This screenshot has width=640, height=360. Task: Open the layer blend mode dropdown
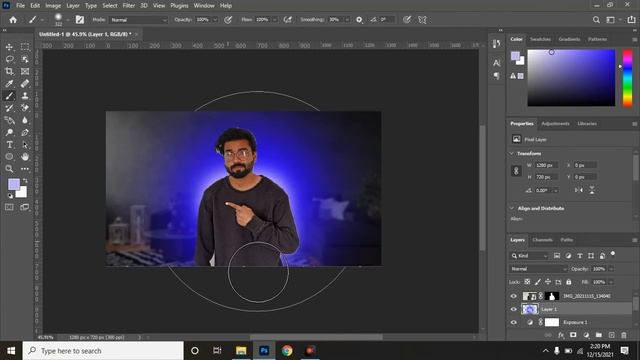point(538,269)
